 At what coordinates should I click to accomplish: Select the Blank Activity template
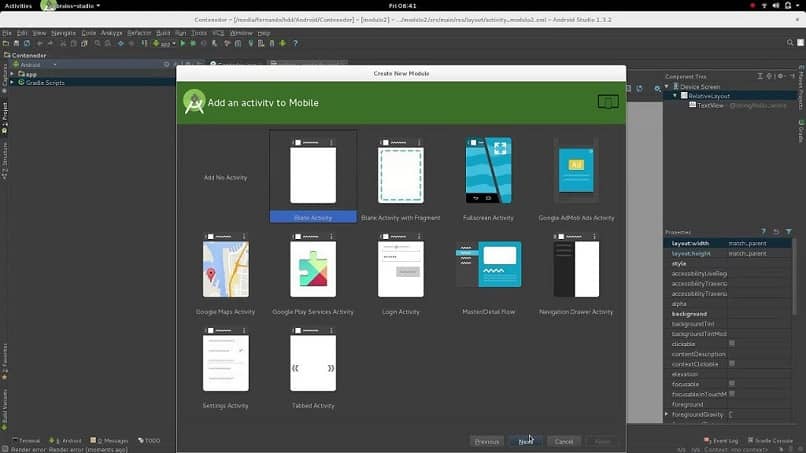click(313, 177)
